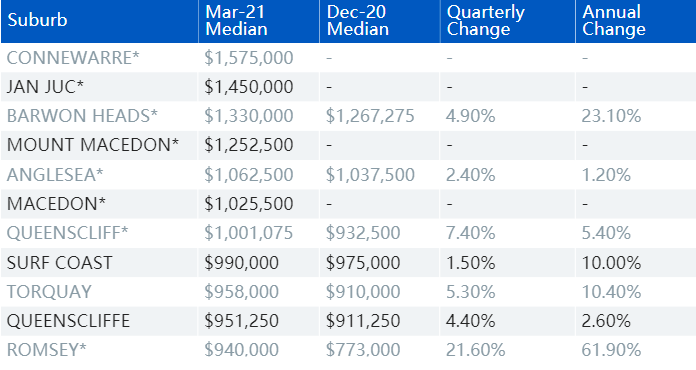
Task: Open the ROMSEY* suburb link
Action: point(46,350)
